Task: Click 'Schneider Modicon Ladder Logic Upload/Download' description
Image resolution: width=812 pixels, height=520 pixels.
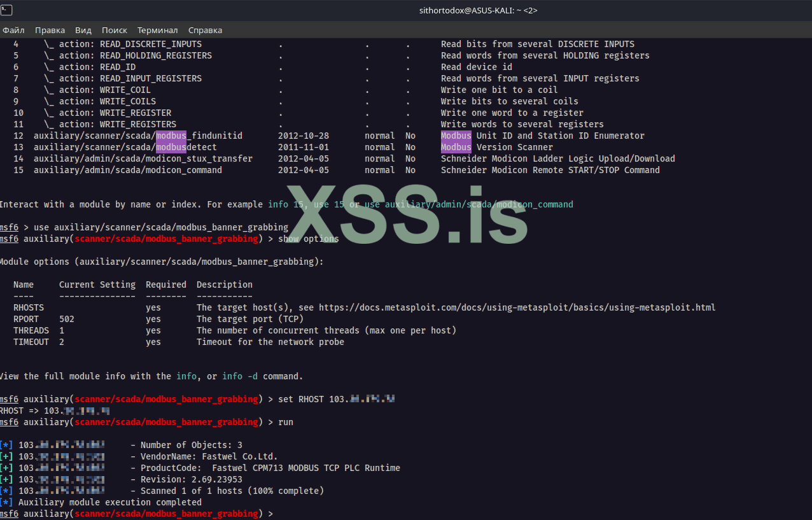Action: [x=558, y=158]
